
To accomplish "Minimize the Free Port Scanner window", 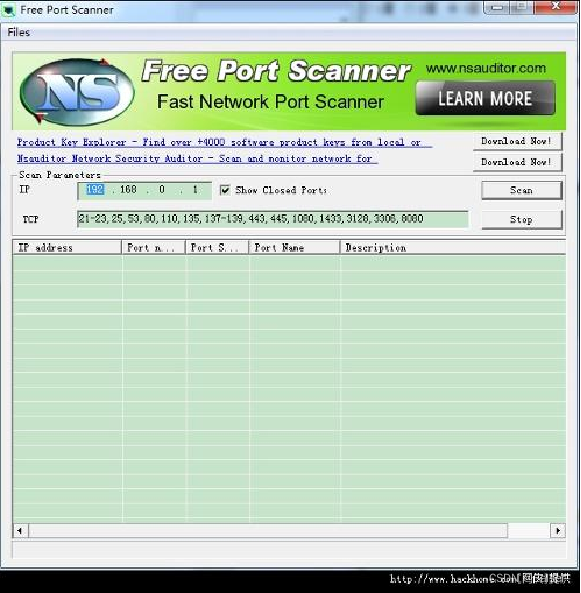I will (497, 7).
